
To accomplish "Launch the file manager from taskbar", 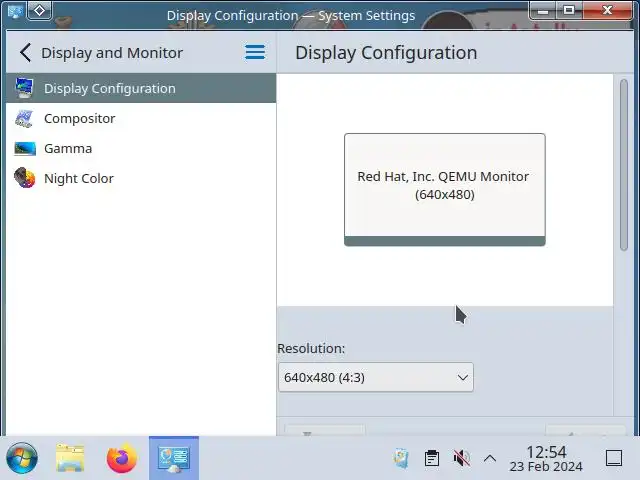I will pos(70,458).
